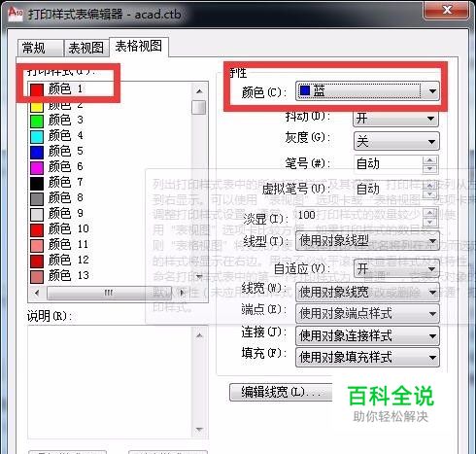Select plot style 颜色 10

[59, 229]
